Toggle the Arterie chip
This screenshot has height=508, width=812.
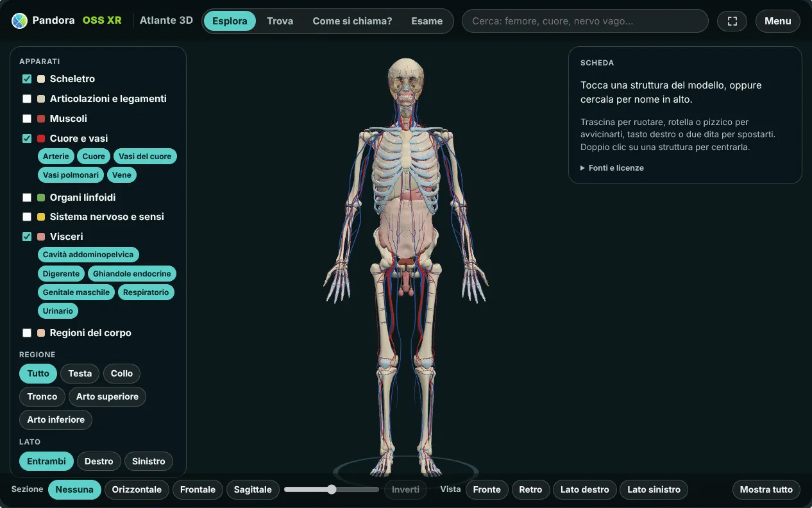56,157
